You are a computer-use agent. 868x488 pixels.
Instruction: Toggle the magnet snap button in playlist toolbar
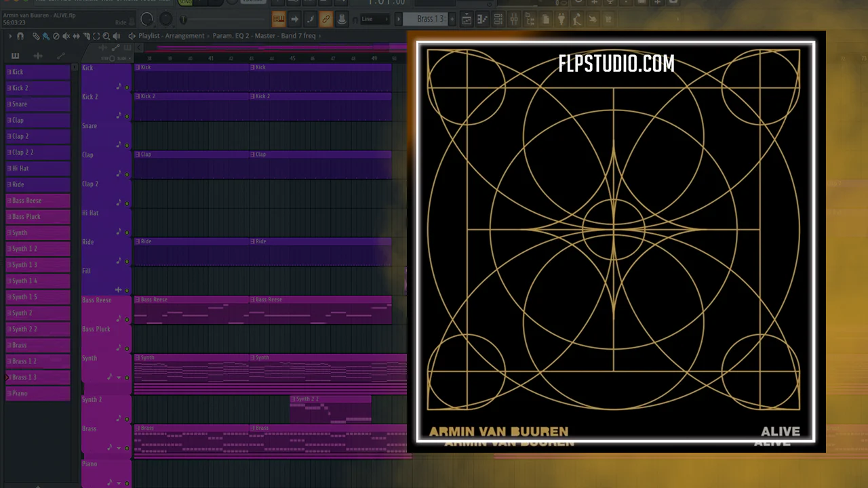pos(20,36)
